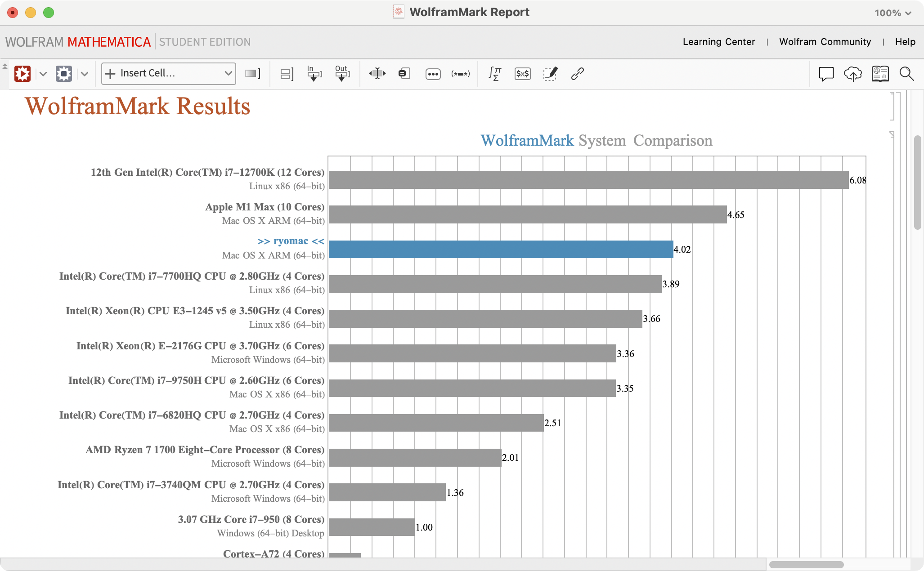
Task: Click the Xeon E-2176G CPU label
Action: [200, 346]
